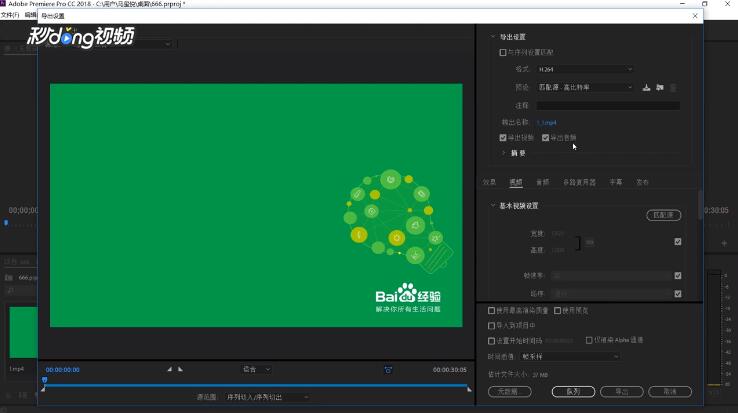This screenshot has width=738, height=413.
Task: Open the preview zoom level dropdown (适合)
Action: tap(257, 369)
